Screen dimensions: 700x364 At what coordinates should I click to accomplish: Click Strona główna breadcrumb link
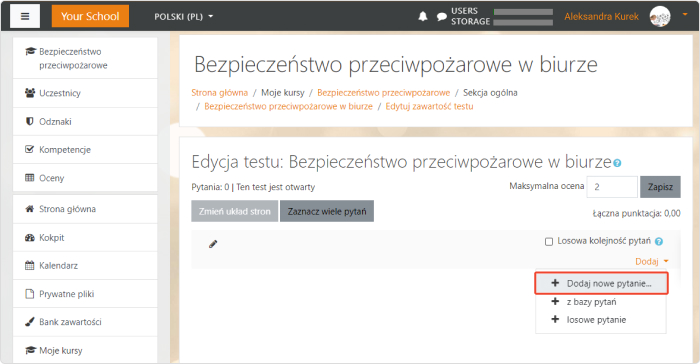click(x=220, y=92)
